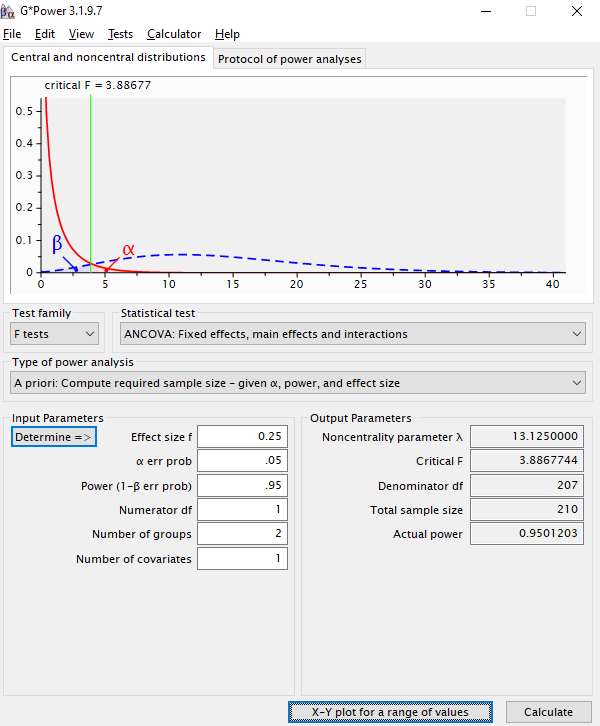Select the Denominator df output value 207
This screenshot has width=600, height=726.
(x=527, y=485)
